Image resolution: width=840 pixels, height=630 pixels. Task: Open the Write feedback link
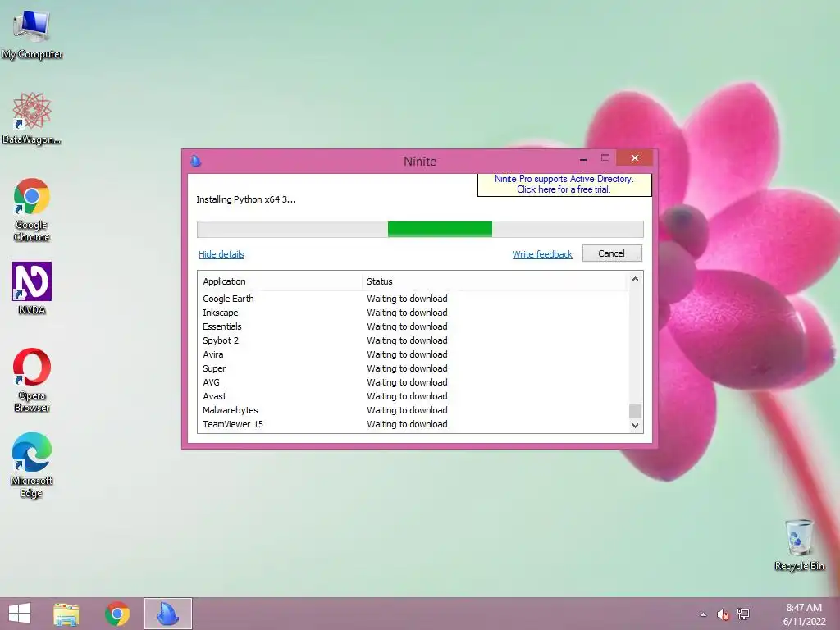542,254
